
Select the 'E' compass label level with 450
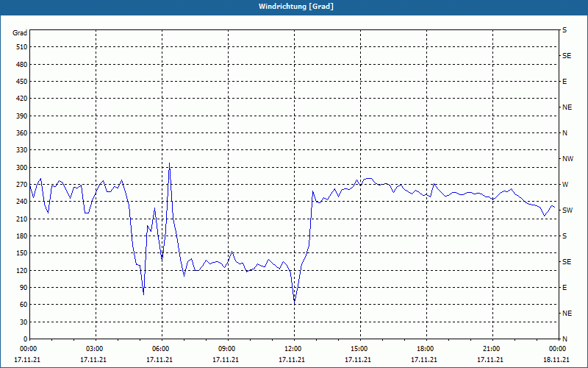[564, 82]
